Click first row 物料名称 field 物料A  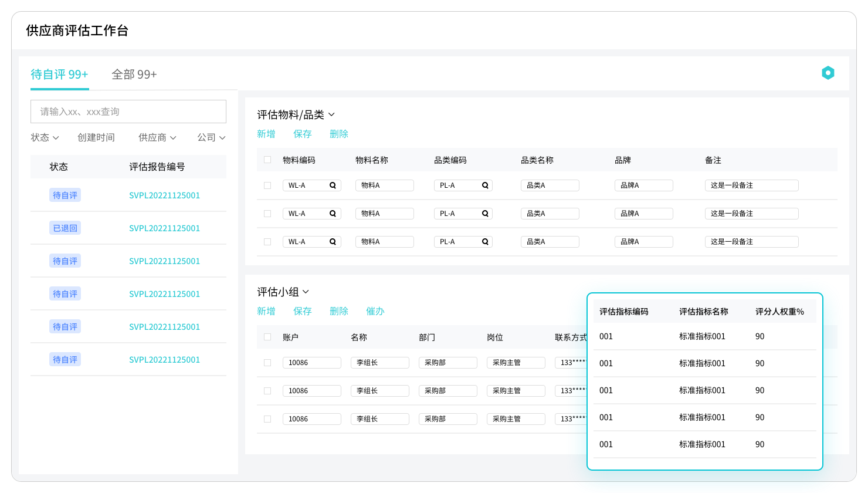(385, 185)
